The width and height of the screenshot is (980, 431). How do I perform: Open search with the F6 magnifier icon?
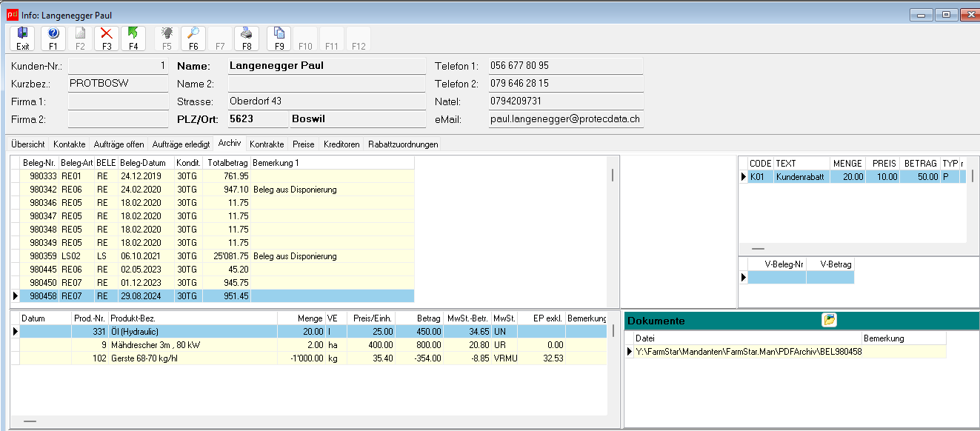(193, 38)
